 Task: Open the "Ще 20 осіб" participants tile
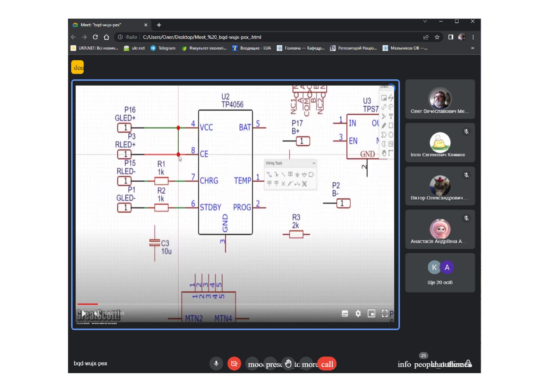click(x=440, y=273)
